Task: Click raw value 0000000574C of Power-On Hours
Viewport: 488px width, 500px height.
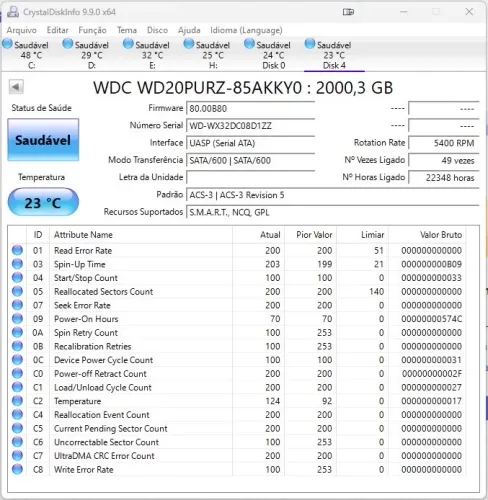Action: [x=432, y=319]
